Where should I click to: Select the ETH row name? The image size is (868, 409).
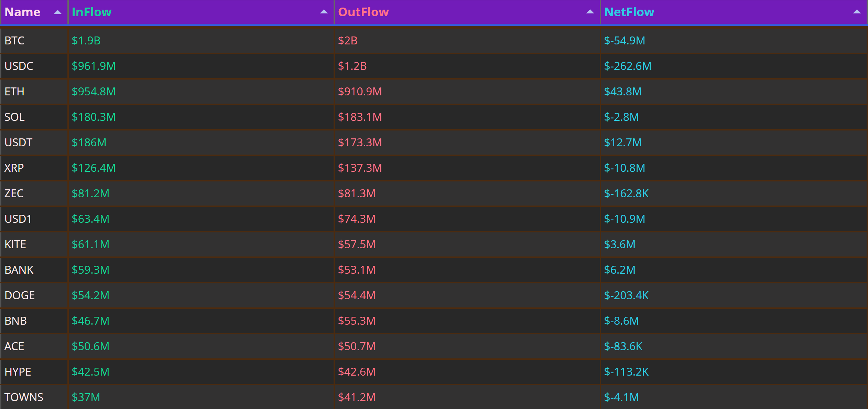pyautogui.click(x=14, y=92)
